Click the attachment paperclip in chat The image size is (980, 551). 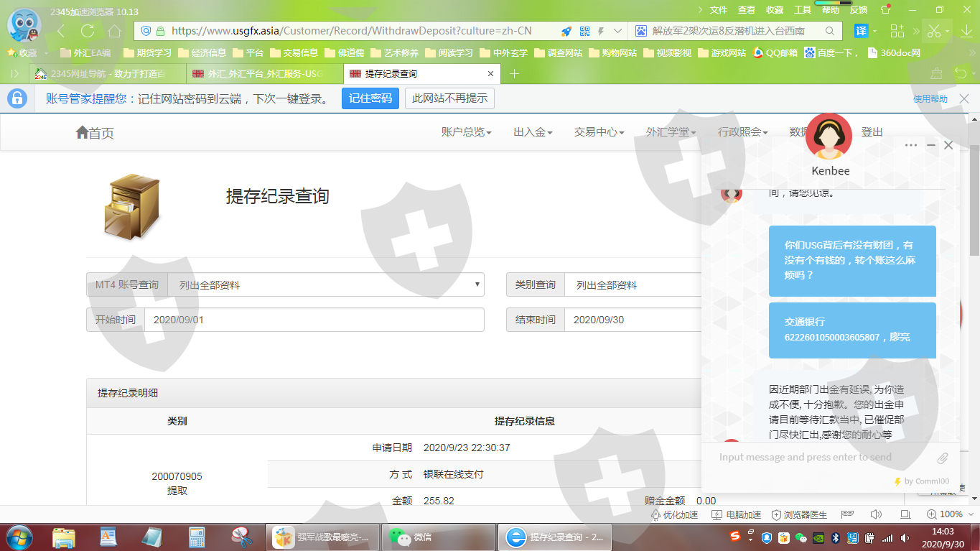(943, 458)
